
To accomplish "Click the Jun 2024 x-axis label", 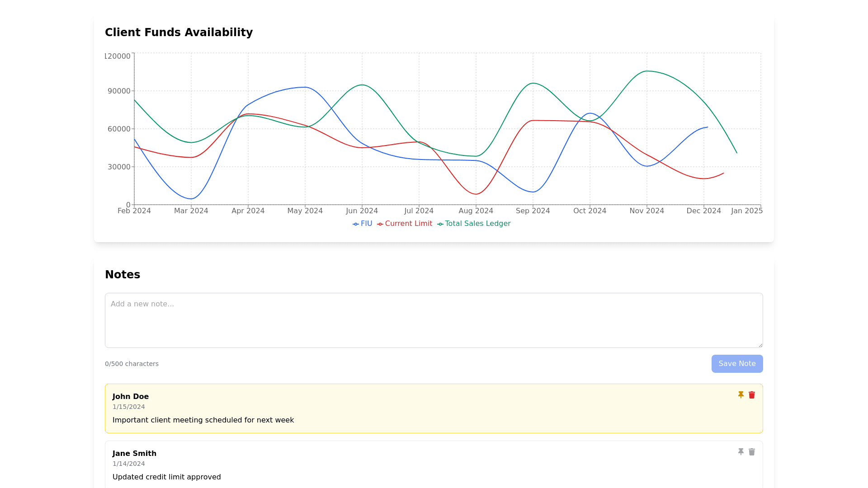I will click(362, 211).
